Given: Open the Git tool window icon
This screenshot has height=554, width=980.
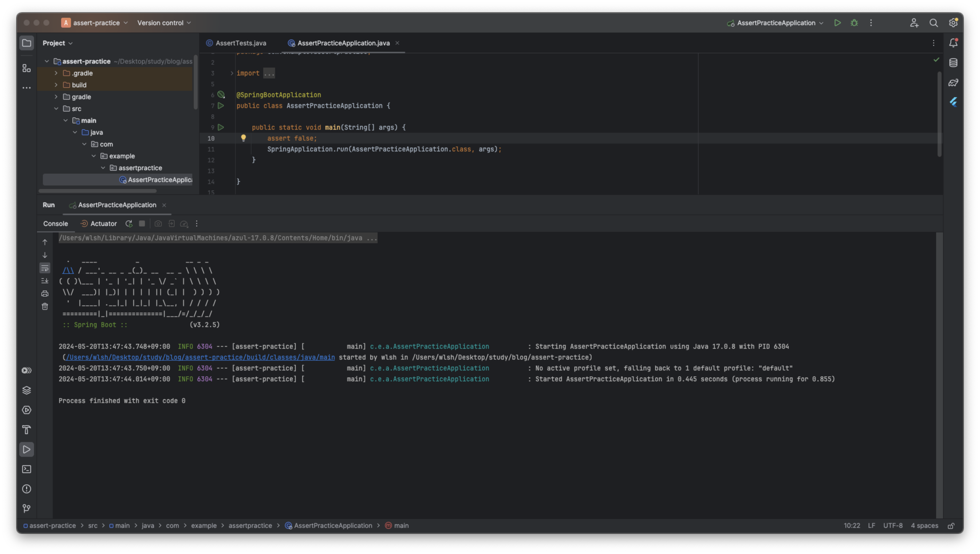Looking at the screenshot, I should 27,508.
